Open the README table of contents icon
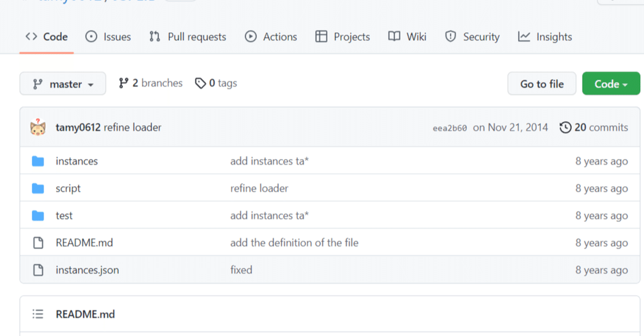Screen dimensions: 644x336 (x=38, y=314)
